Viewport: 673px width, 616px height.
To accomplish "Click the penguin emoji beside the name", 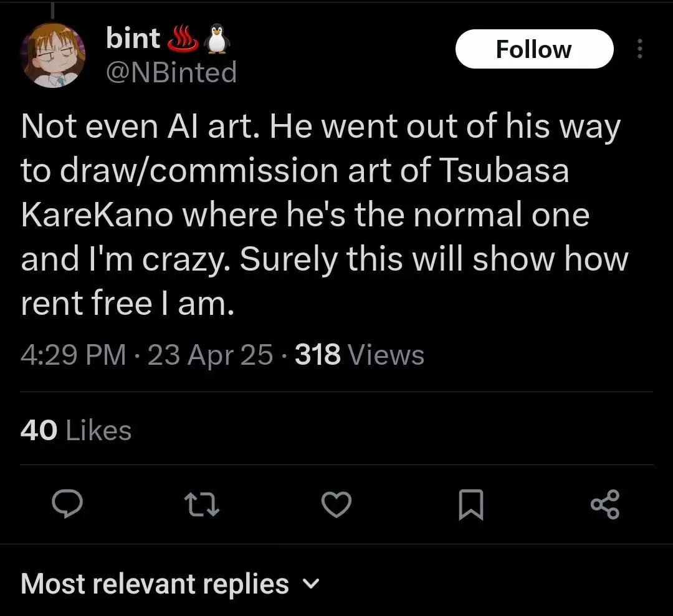I will 217,39.
